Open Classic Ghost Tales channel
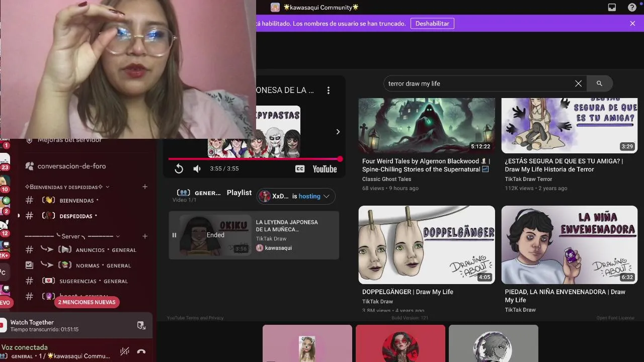This screenshot has height=362, width=644. coord(386,179)
